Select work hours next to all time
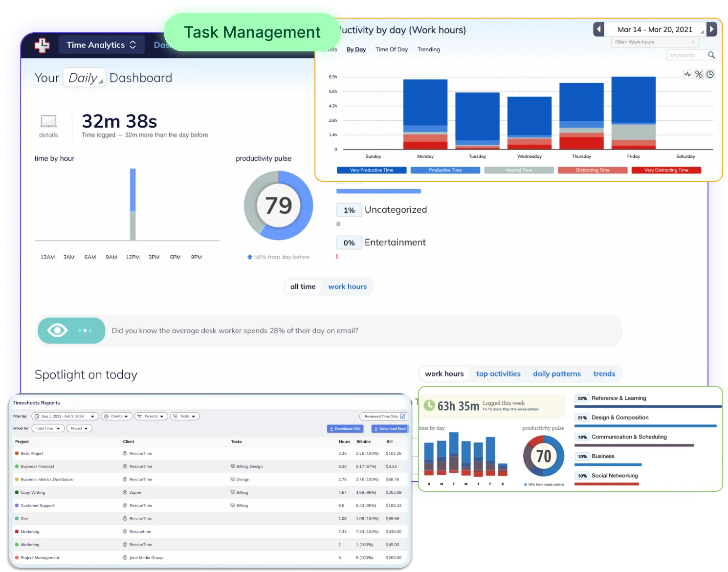Image resolution: width=728 pixels, height=572 pixels. click(x=348, y=286)
